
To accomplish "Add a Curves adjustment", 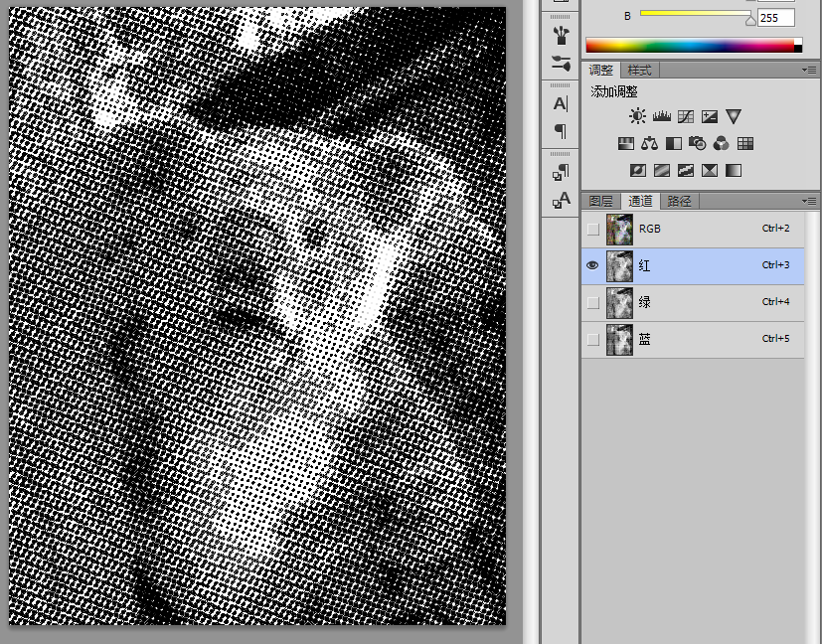I will (x=686, y=116).
